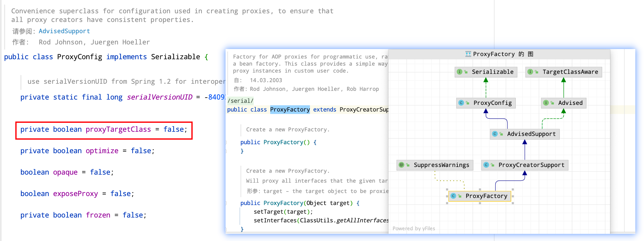Viewport: 644px width, 241px height.
Task: Click the class icon on the ProxyCreatorSupport node
Action: click(x=486, y=165)
